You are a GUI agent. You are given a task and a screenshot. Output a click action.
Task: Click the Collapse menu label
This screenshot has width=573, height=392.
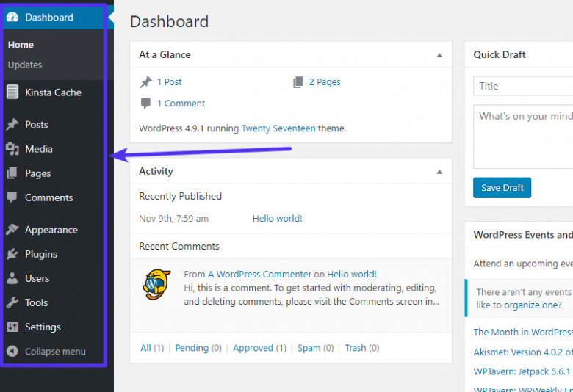tap(55, 351)
